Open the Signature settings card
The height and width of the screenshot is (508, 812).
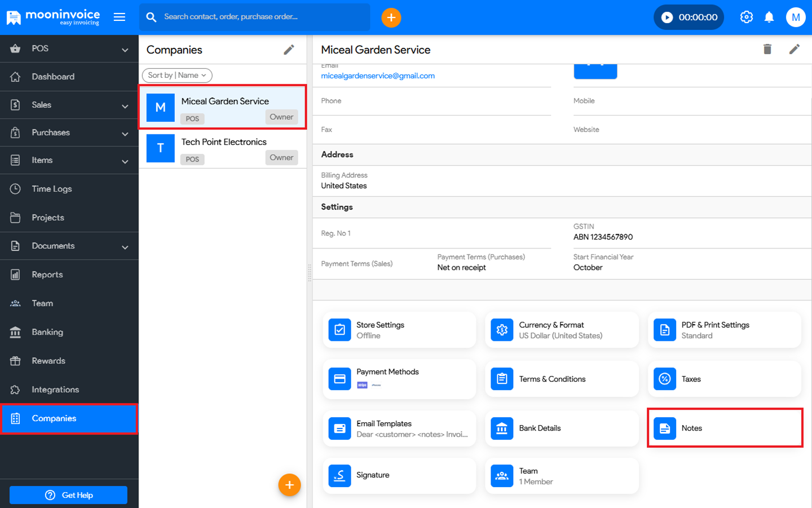399,475
